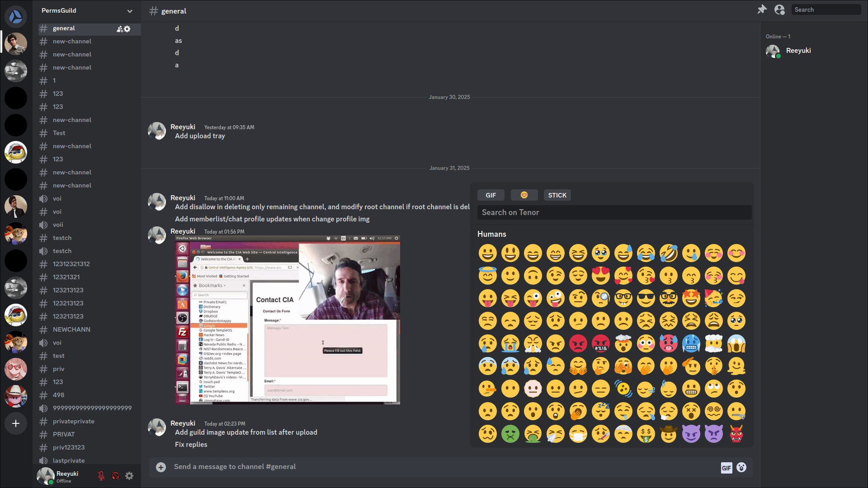Toggle the member list icon in the header
868x488 pixels.
[x=779, y=9]
